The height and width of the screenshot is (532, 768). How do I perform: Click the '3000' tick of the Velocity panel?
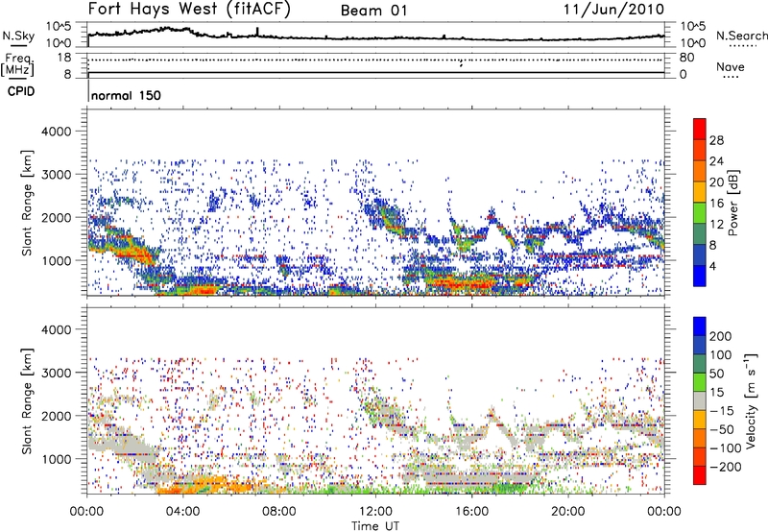[56, 373]
